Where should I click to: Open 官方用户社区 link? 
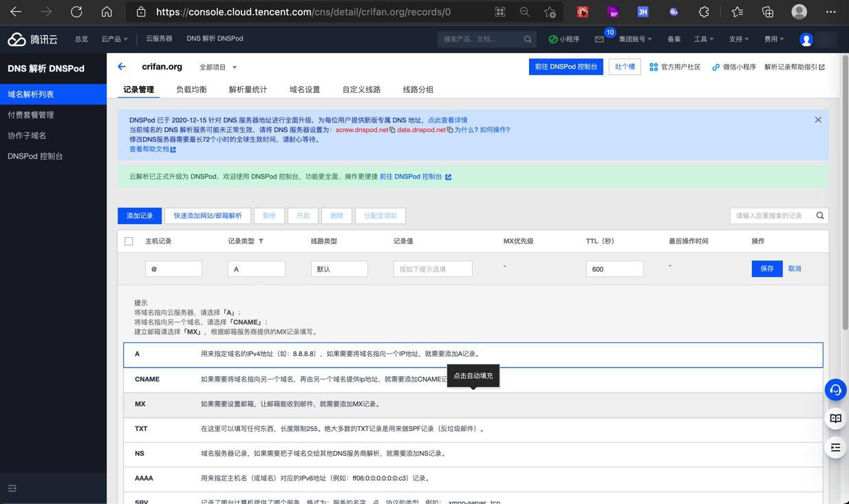click(675, 67)
